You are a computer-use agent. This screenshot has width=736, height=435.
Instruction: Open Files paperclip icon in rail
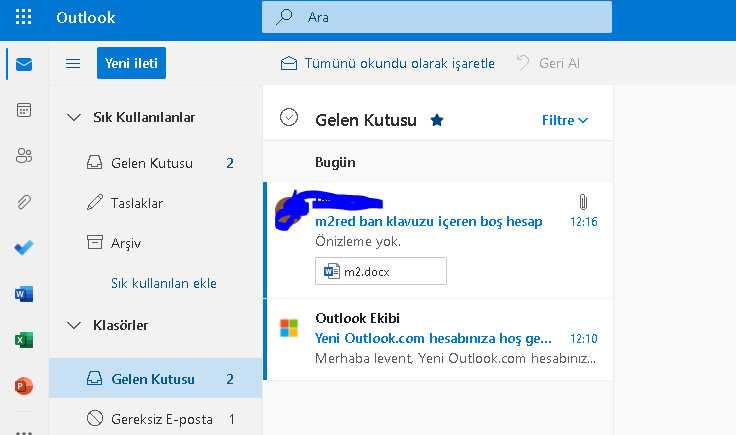24,202
